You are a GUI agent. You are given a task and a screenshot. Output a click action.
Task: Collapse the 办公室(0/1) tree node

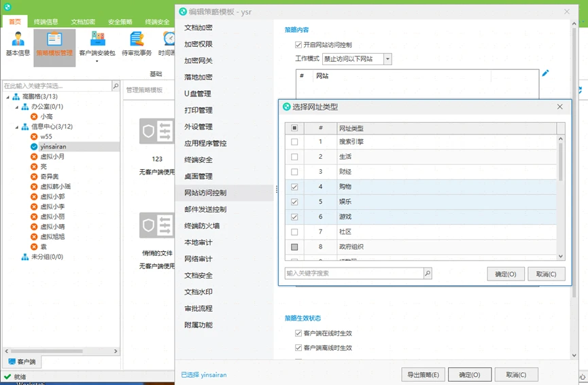click(17, 107)
